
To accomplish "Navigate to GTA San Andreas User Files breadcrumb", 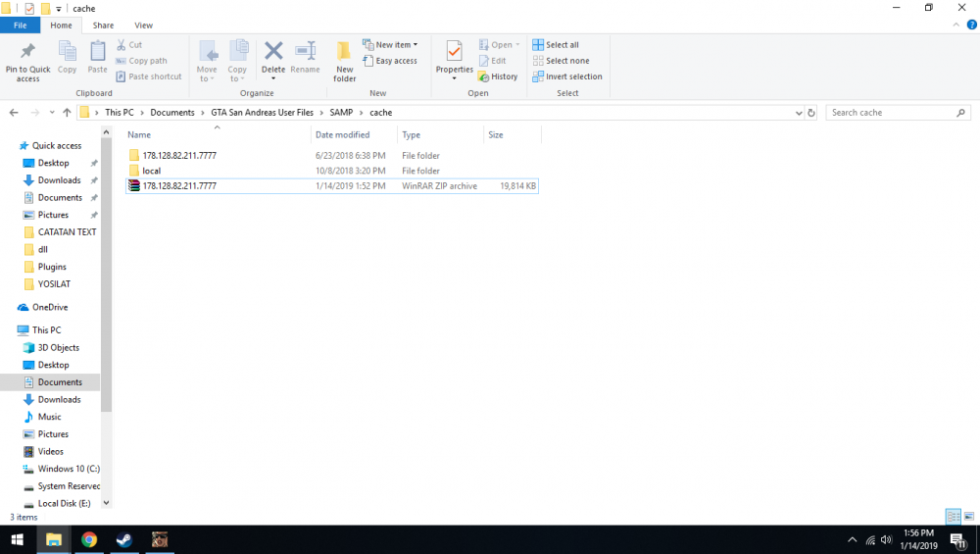I will [262, 113].
